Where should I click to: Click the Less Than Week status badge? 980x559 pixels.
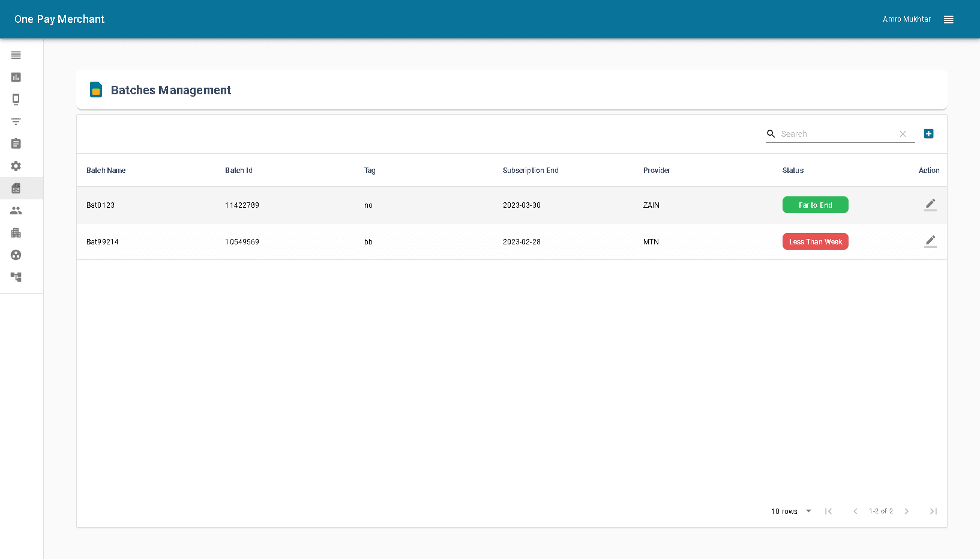[815, 241]
